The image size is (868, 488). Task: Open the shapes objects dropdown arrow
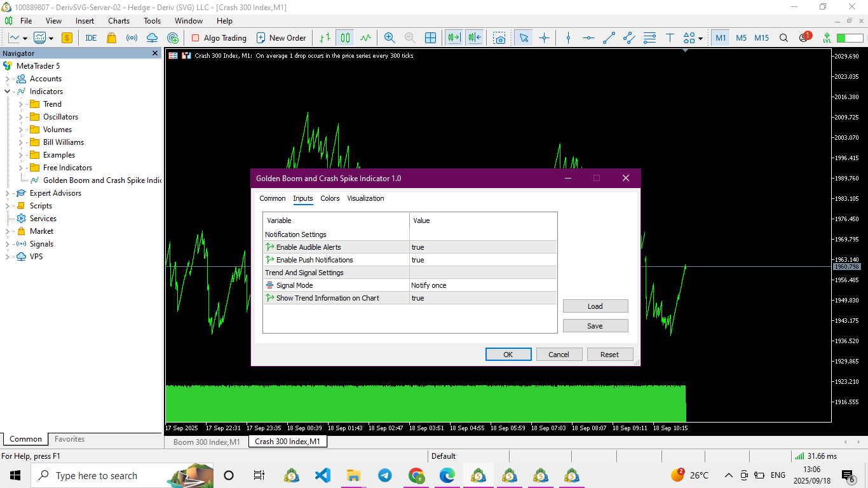(x=700, y=38)
